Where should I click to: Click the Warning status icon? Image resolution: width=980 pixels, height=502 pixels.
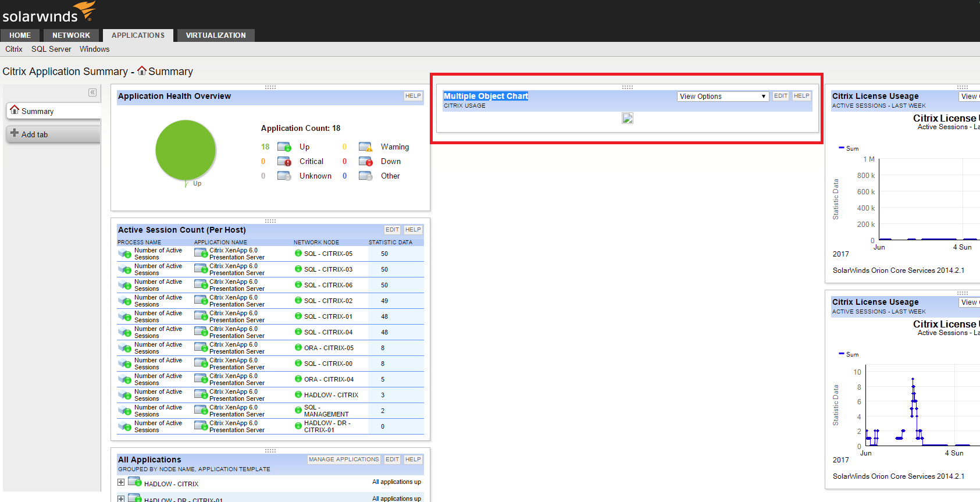[x=366, y=147]
